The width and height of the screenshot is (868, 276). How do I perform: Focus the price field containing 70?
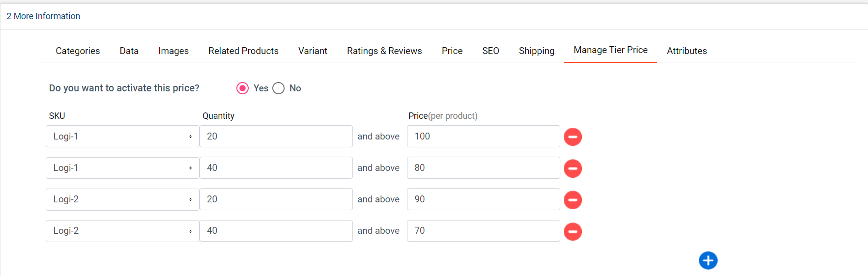click(483, 230)
